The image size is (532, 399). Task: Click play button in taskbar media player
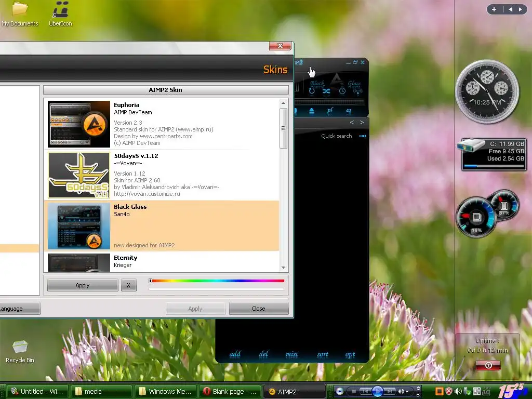(x=377, y=392)
